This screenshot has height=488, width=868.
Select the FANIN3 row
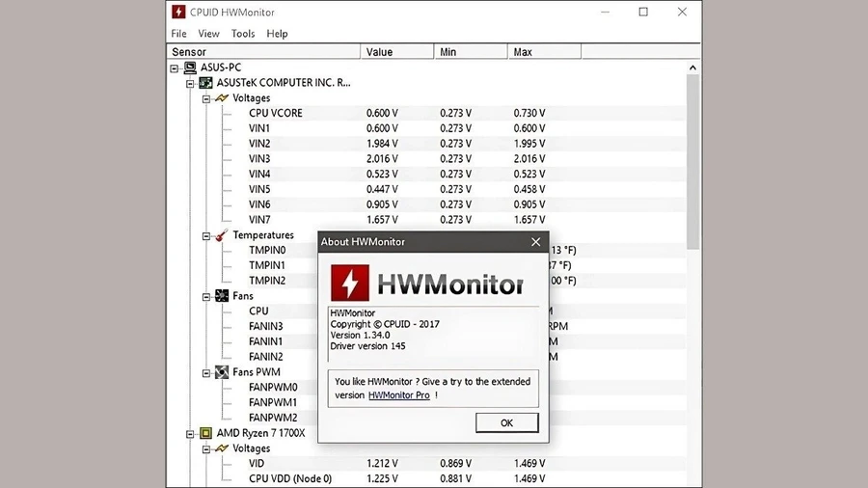(x=266, y=326)
